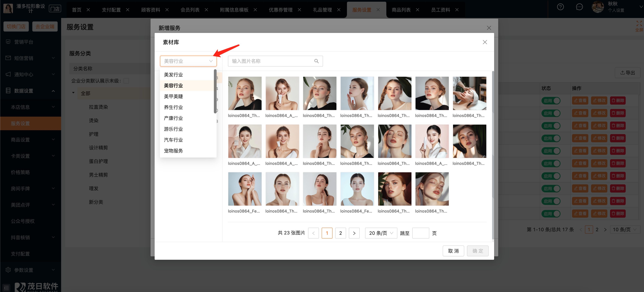Open the help question mark icon
The width and height of the screenshot is (644, 292).
click(x=560, y=7)
